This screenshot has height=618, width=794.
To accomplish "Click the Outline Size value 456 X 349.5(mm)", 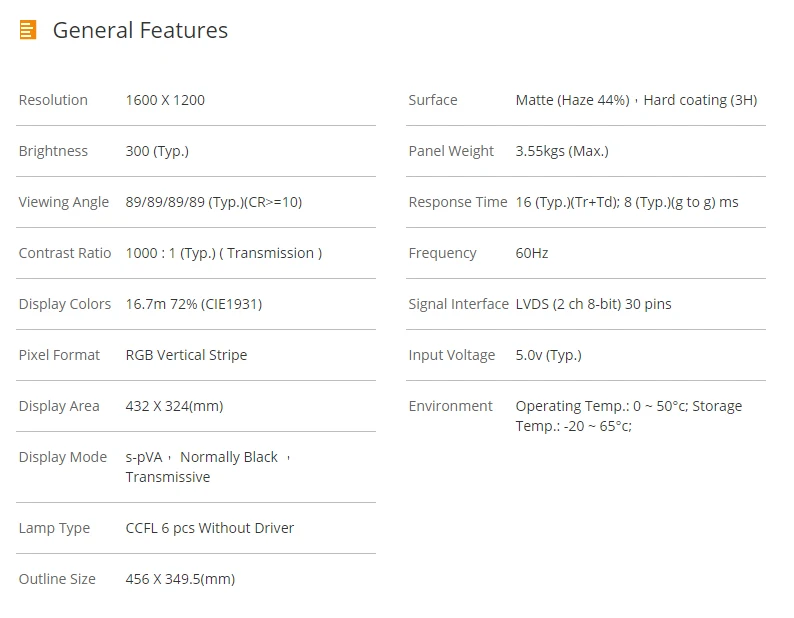I will point(180,579).
